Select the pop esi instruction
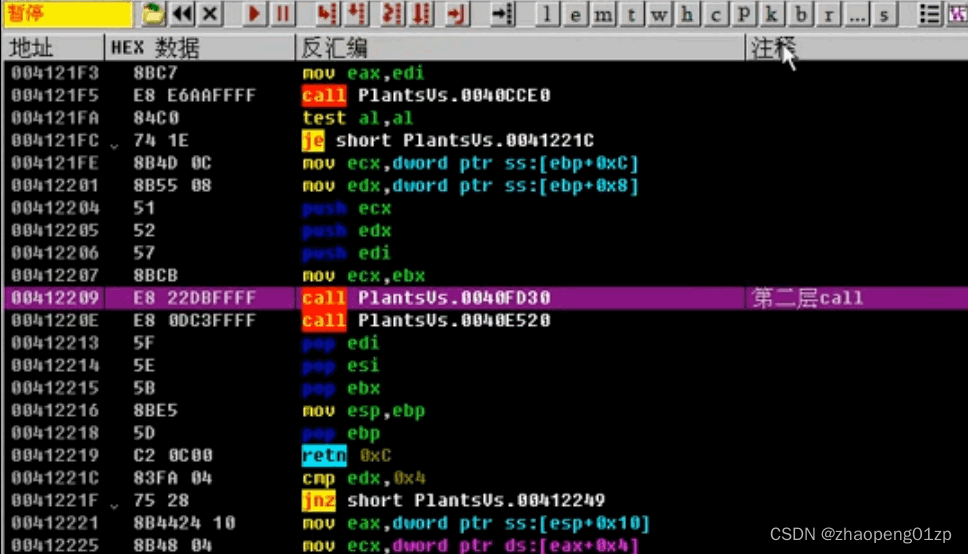This screenshot has height=554, width=968. point(341,365)
